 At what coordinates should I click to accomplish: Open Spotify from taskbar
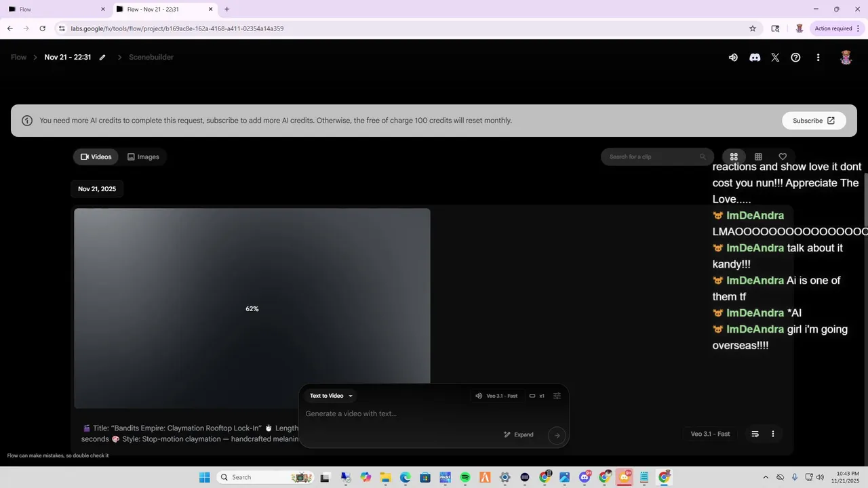465,477
